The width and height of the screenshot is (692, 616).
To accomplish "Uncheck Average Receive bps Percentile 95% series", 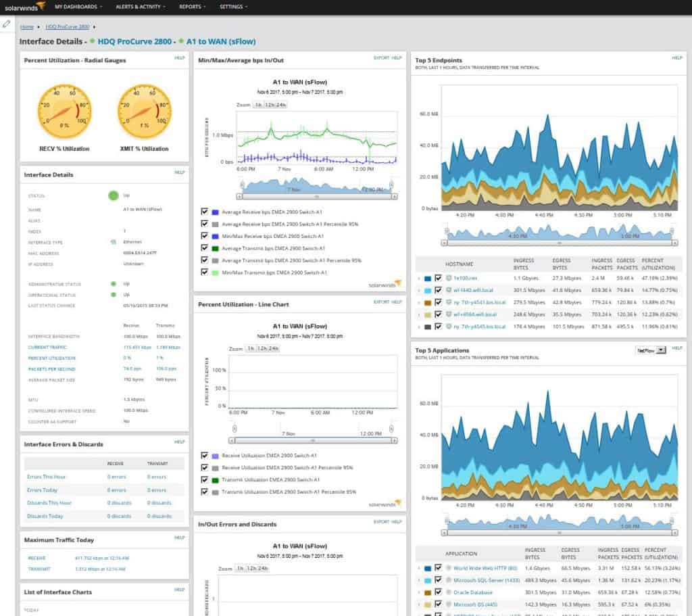I will coord(204,224).
